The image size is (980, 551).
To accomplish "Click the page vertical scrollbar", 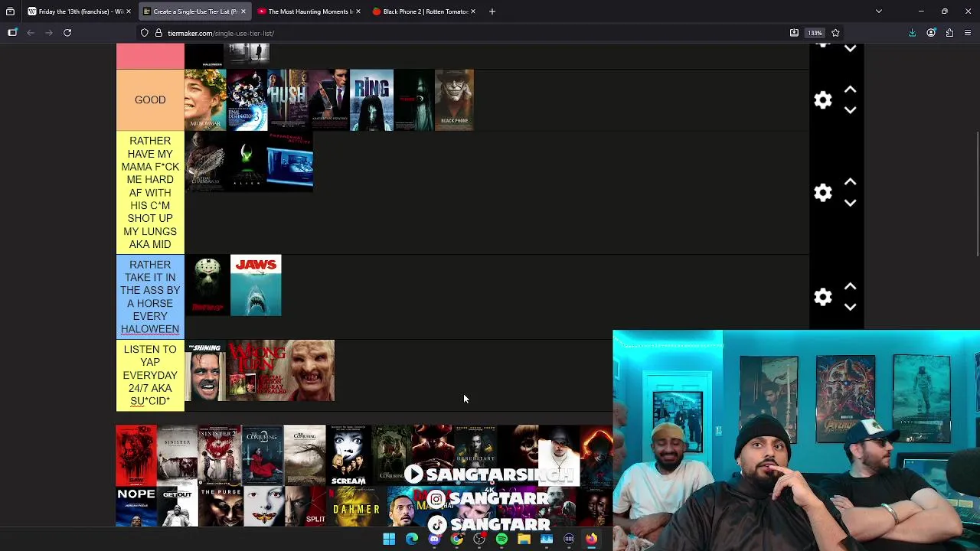I will 977,195.
